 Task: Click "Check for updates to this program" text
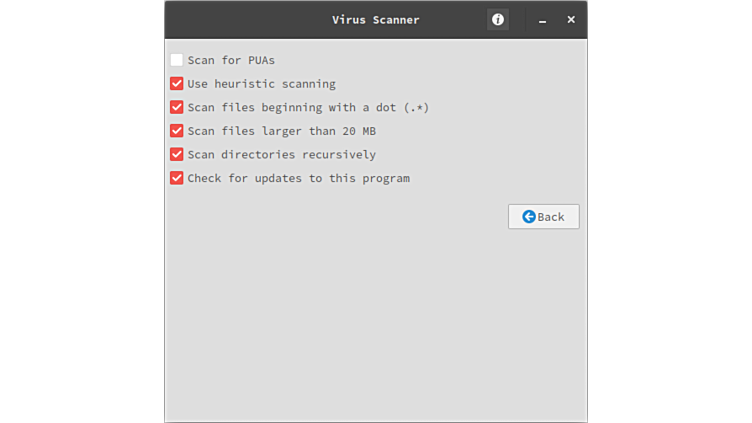(x=298, y=178)
